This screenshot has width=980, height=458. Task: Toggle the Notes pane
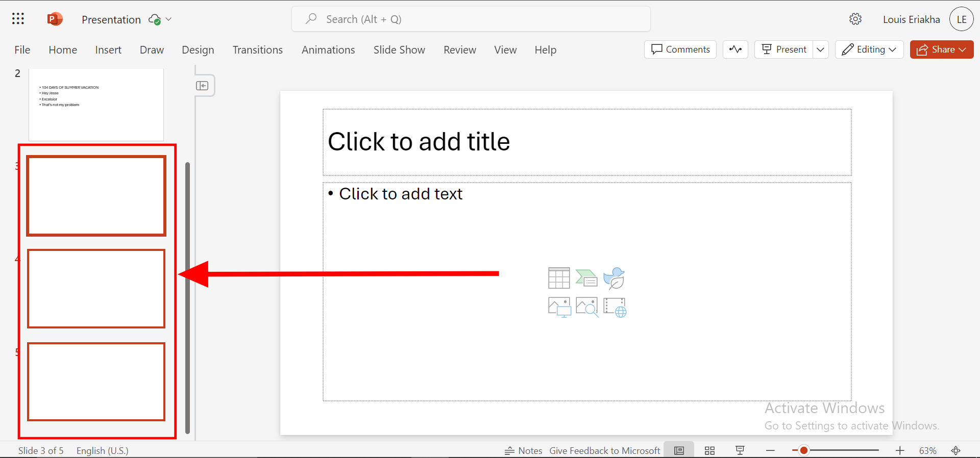click(524, 450)
